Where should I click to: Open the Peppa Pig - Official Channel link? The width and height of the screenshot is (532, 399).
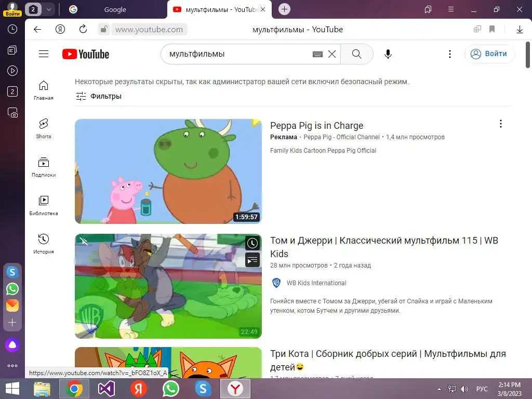click(341, 137)
